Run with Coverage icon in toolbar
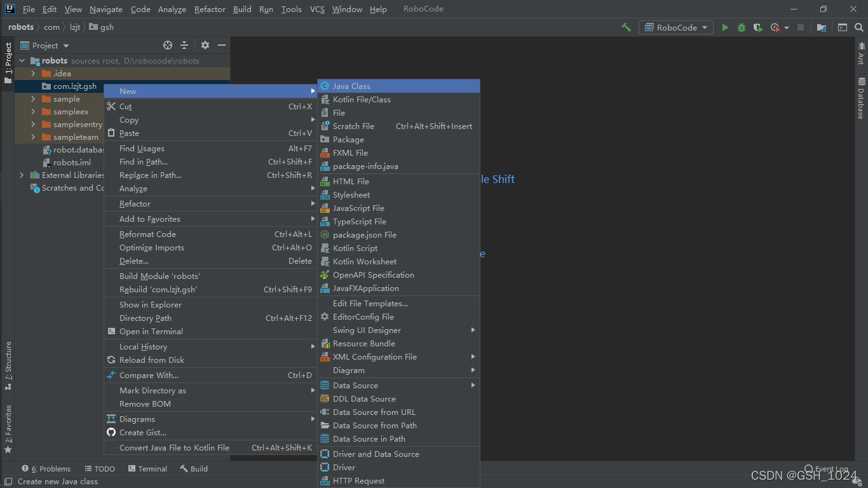Viewport: 868px width, 488px height. pyautogui.click(x=757, y=27)
